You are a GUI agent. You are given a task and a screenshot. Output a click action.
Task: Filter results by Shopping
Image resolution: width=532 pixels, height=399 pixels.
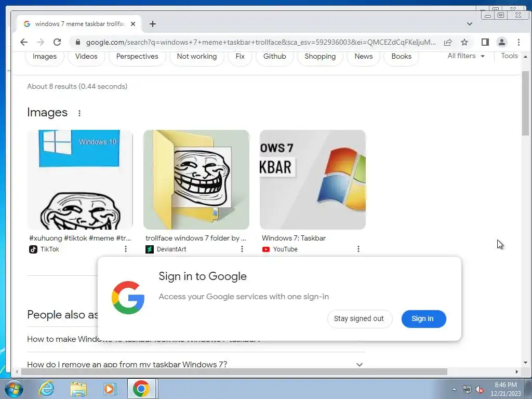pos(320,56)
